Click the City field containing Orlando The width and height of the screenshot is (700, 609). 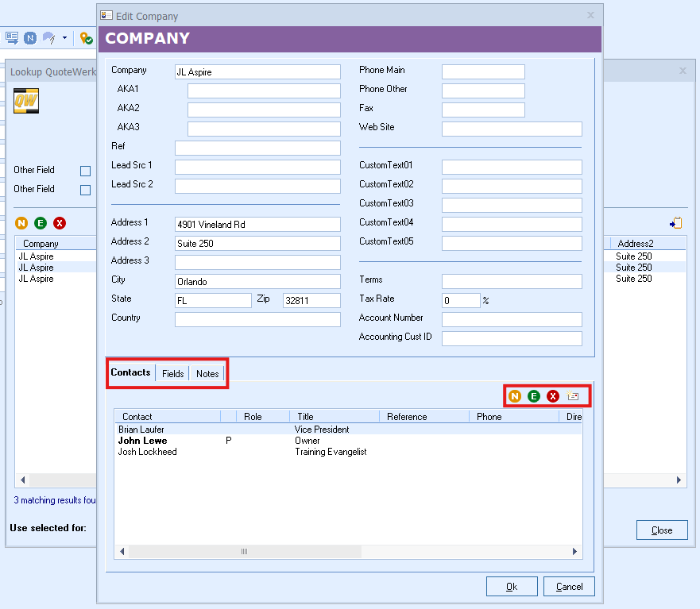(257, 281)
